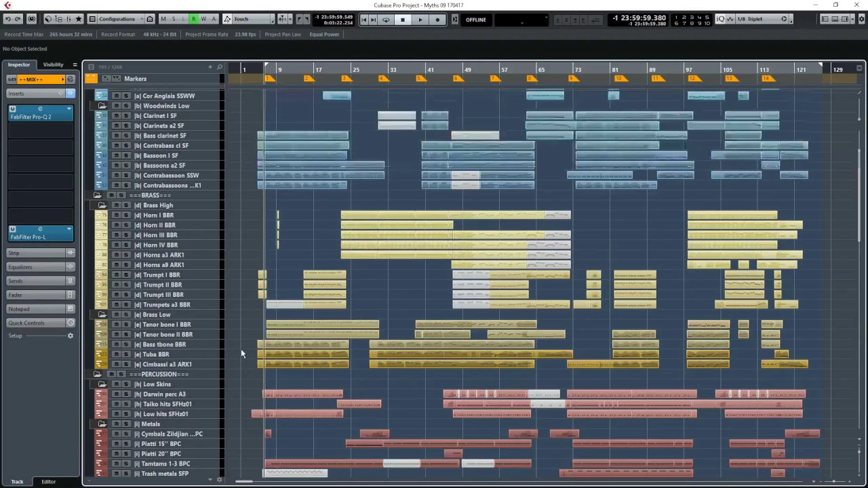
Task: Open the FabFilter Pro-Q 2 insert dropdown arrow
Action: tap(68, 109)
